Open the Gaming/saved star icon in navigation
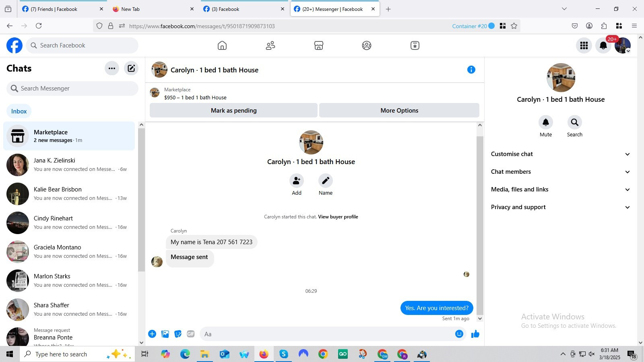Image resolution: width=644 pixels, height=362 pixels. [x=415, y=45]
